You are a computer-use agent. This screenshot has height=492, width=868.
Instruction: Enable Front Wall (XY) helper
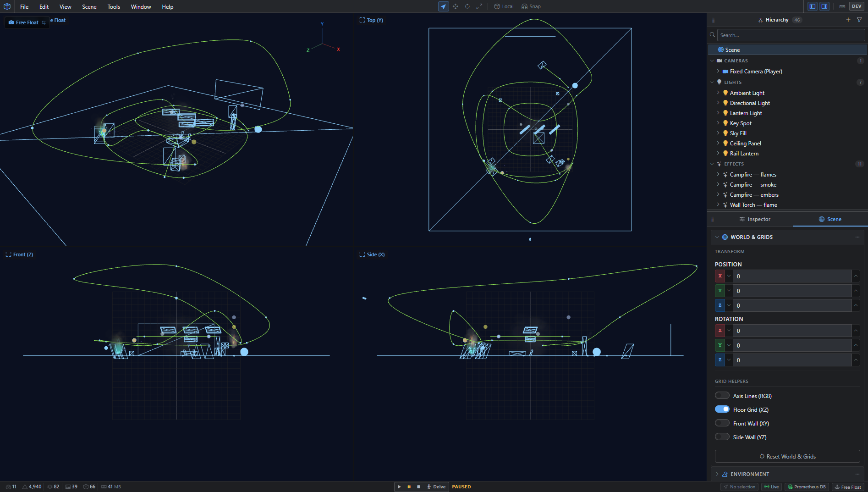[722, 423]
